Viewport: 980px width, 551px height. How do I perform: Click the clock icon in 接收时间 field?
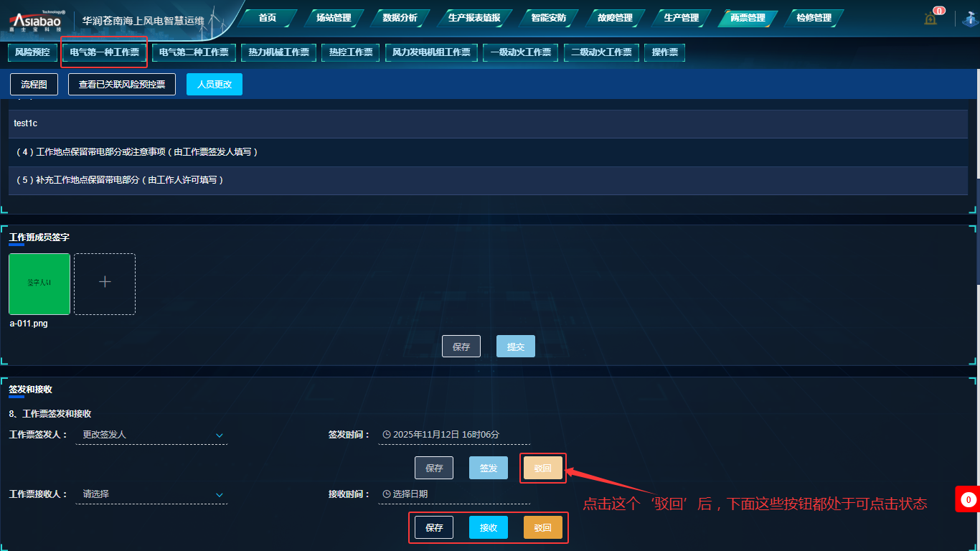(387, 494)
